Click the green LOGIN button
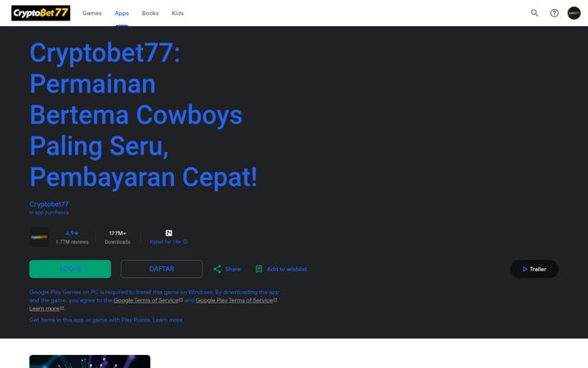Image resolution: width=588 pixels, height=368 pixels. tap(70, 269)
